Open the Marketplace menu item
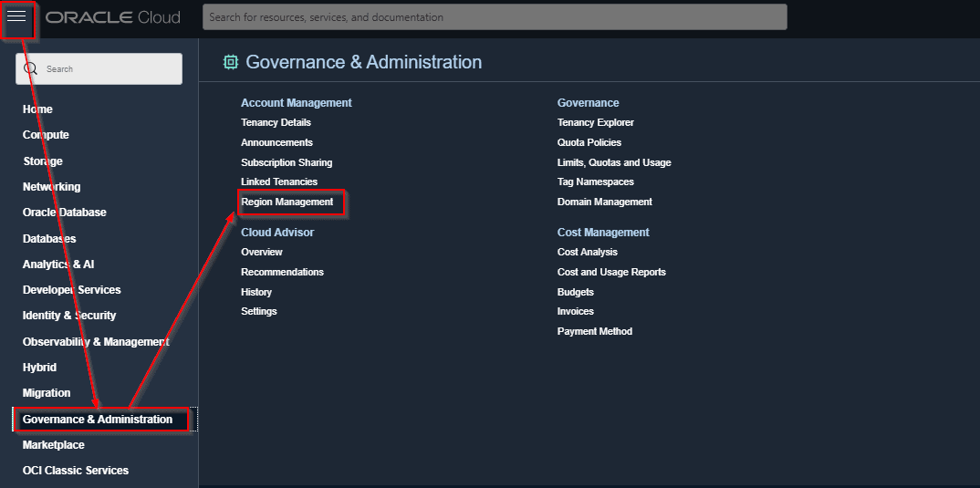The image size is (980, 488). [x=53, y=445]
